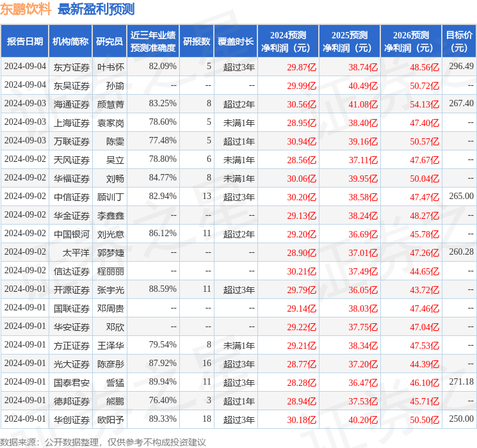
Task: Select the 2026预测净利润 column header
Action: click(411, 42)
